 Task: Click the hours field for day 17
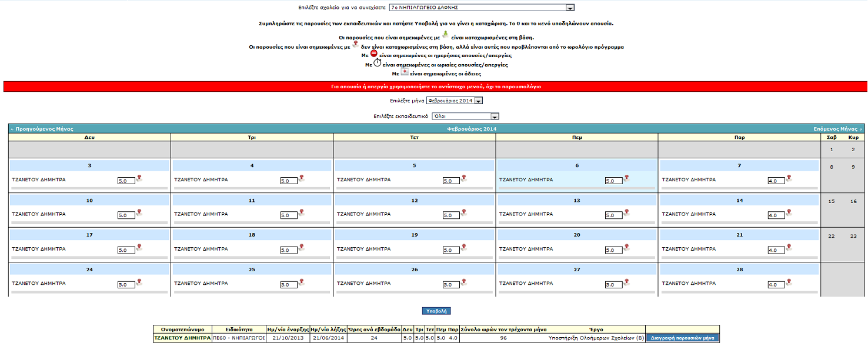[x=126, y=250]
